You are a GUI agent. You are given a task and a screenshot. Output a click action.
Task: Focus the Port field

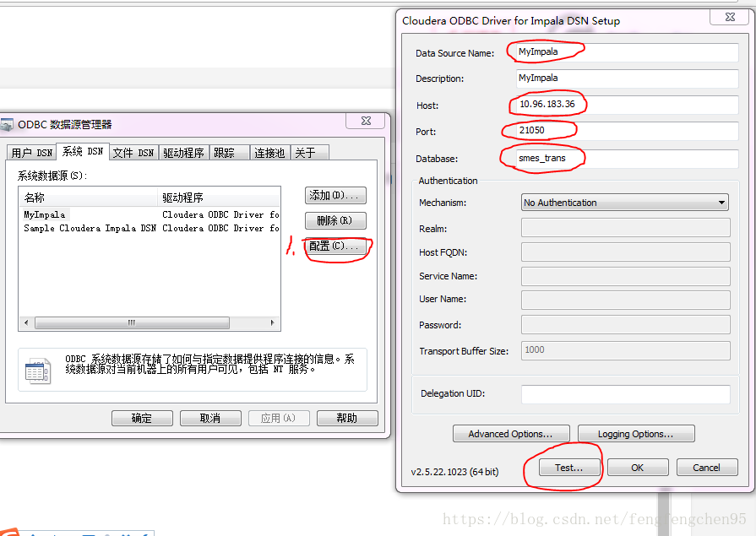pyautogui.click(x=627, y=131)
